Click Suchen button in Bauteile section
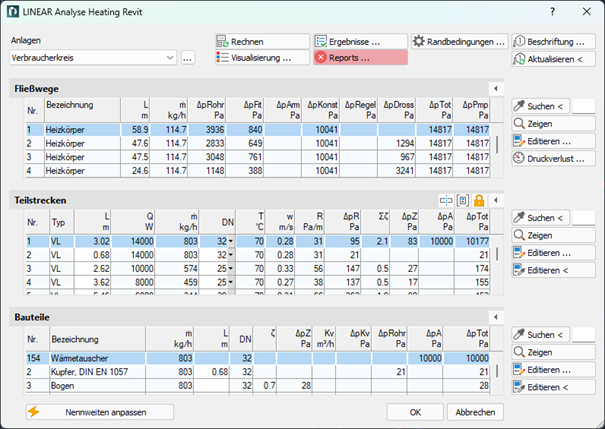Screen dimensions: 605x429 (x=540, y=334)
